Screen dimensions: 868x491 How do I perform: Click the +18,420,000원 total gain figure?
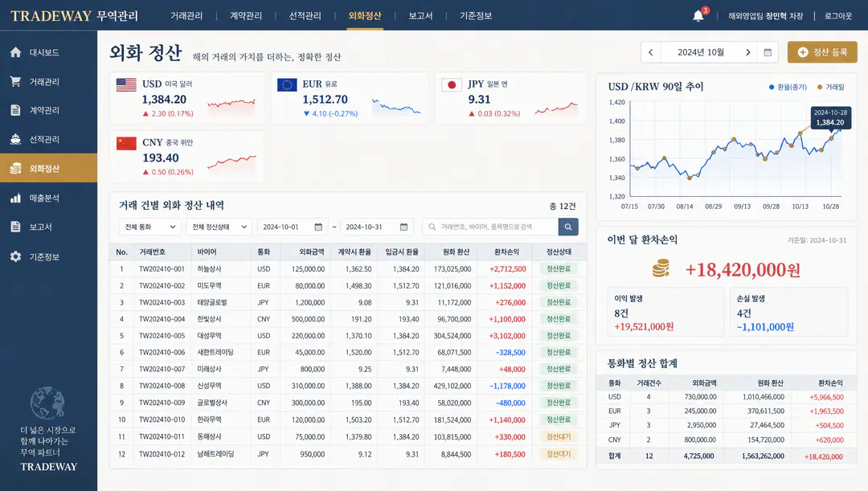click(x=743, y=269)
